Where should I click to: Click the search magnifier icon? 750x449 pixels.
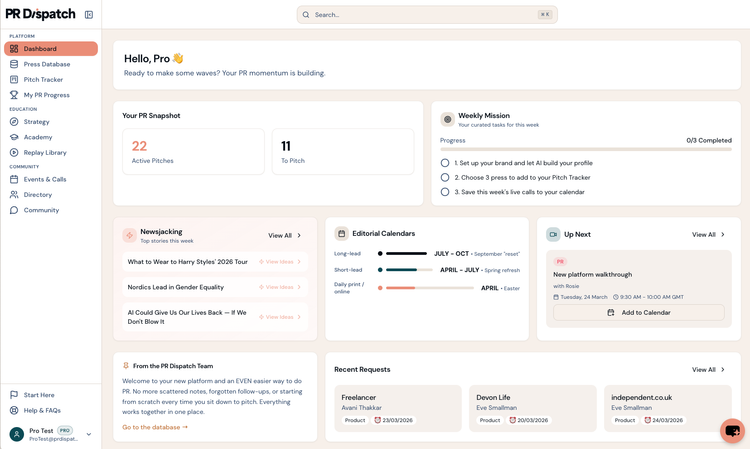306,15
